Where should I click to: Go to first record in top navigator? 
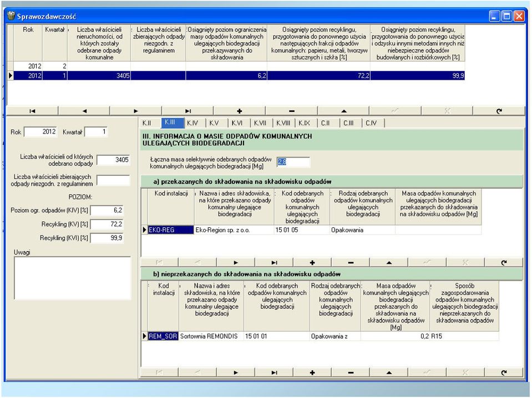(32, 111)
